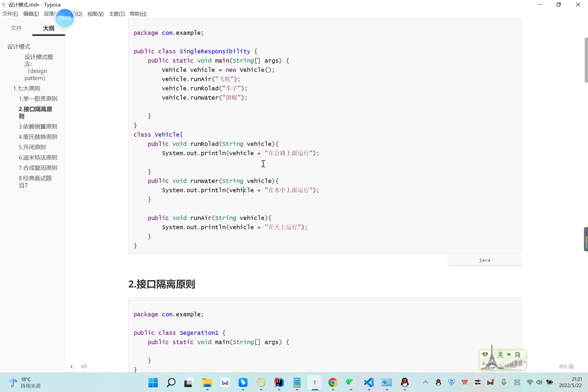Jump to 3.依赖倒置原则 in outline
The image size is (588, 392).
click(x=38, y=126)
